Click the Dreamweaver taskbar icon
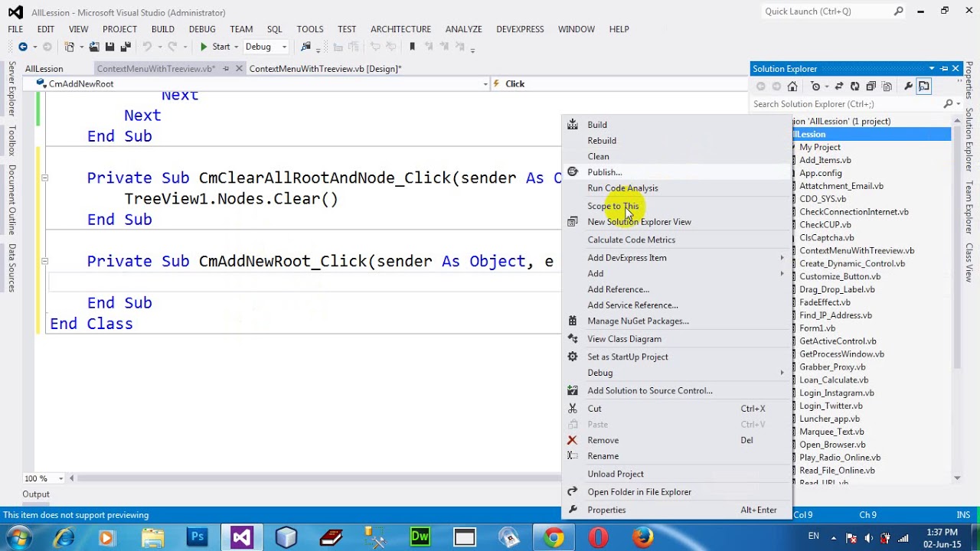The image size is (980, 551). (420, 537)
